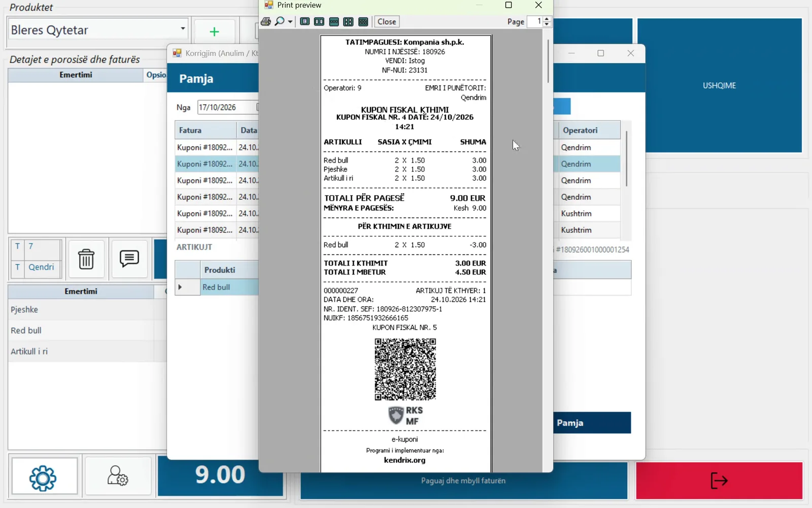Screen dimensions: 812x508
Task: Sort by the Operatori column header
Action: click(589, 130)
